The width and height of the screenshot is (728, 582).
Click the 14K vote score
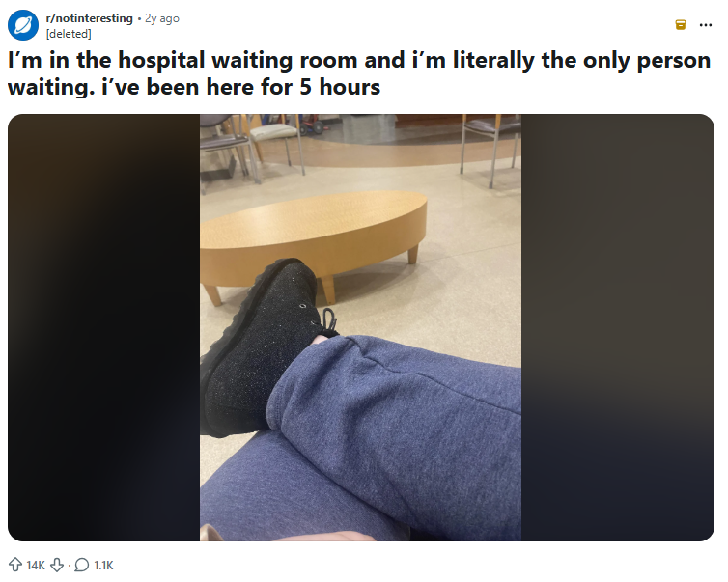[36, 566]
